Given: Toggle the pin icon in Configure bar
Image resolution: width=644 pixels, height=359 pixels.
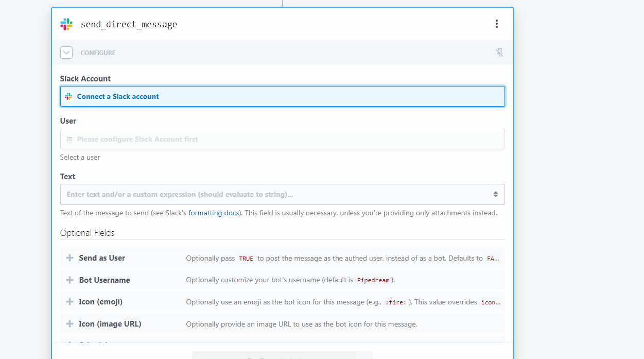Looking at the screenshot, I should [499, 53].
